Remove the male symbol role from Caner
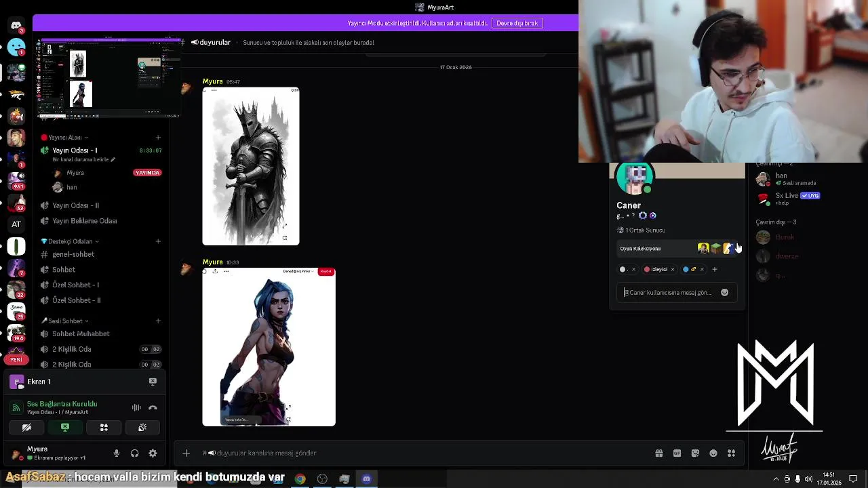Image resolution: width=868 pixels, height=488 pixels. 702,270
